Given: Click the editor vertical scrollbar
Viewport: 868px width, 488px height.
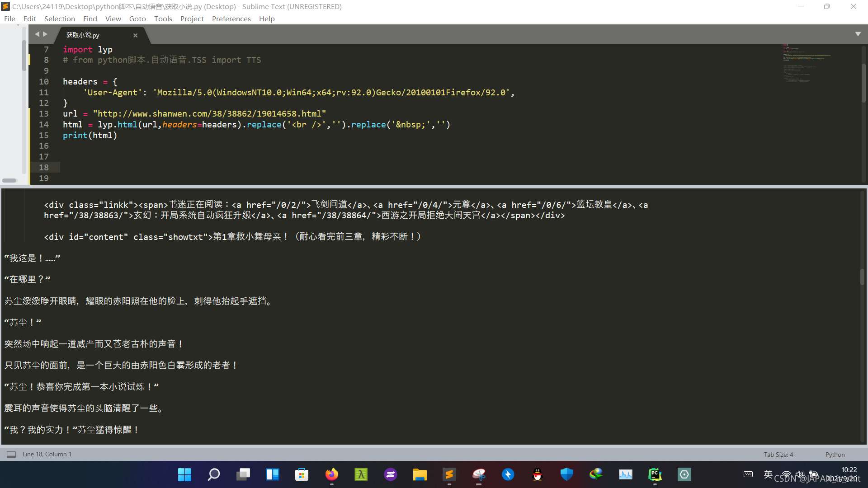Looking at the screenshot, I should click(x=863, y=84).
